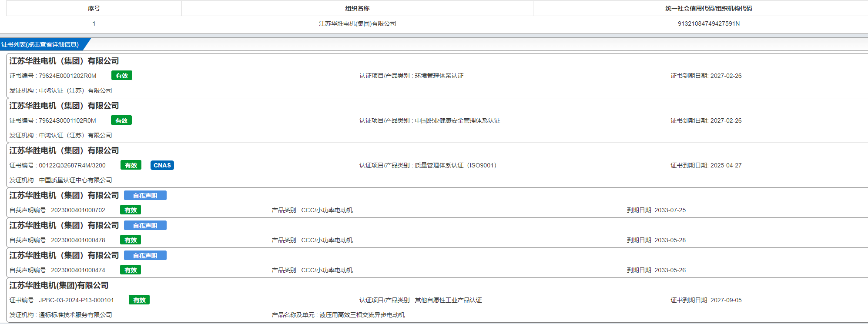Open the certificate titled above 00122Q32687R4M/3200
Viewport: 868px width, 324px height.
click(64, 150)
